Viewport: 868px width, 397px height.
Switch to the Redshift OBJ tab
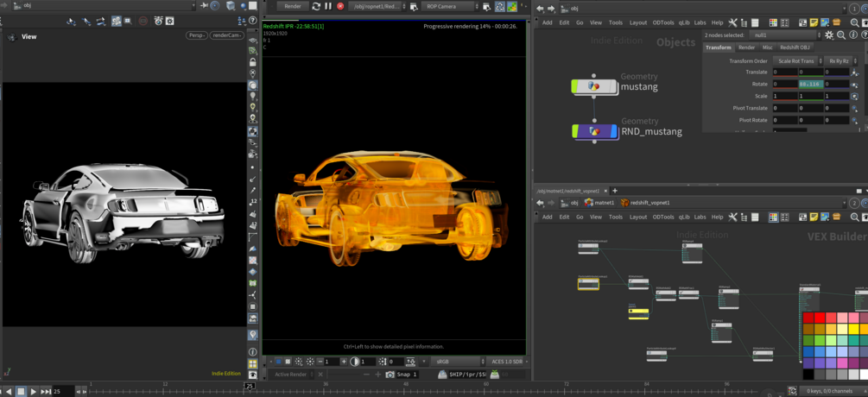coord(794,47)
